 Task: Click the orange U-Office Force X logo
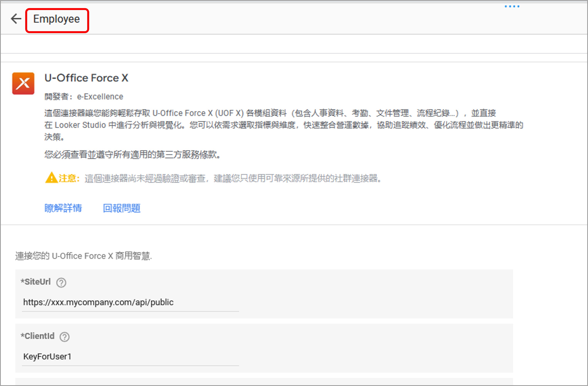(x=23, y=84)
